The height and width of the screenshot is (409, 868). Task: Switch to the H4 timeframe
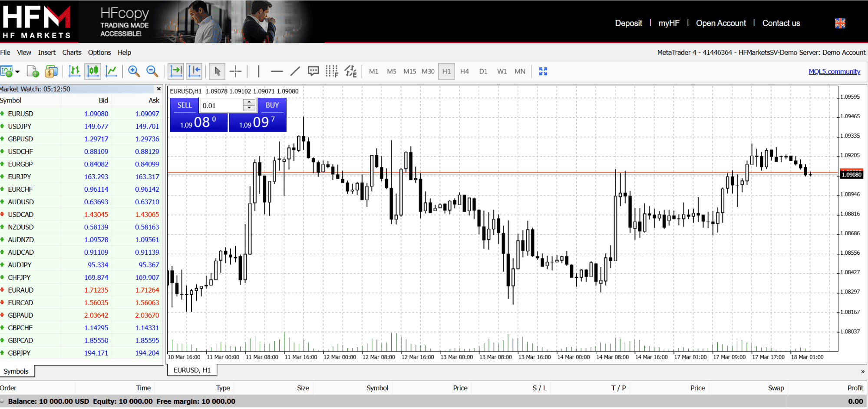pyautogui.click(x=464, y=71)
